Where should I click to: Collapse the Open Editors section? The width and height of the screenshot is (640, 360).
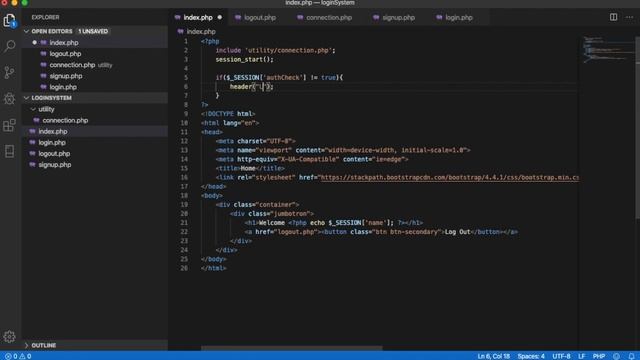pyautogui.click(x=26, y=31)
